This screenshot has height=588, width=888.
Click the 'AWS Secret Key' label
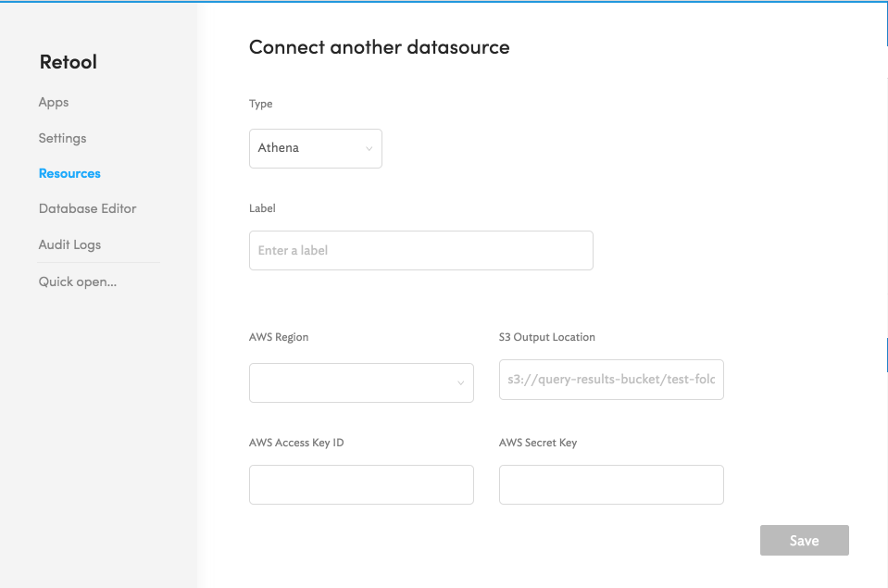538,443
